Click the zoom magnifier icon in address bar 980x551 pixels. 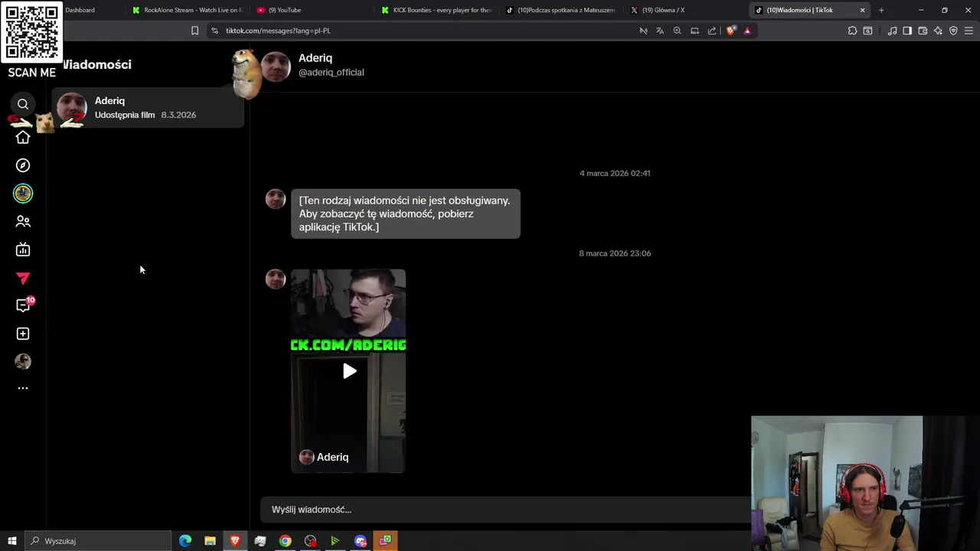pos(677,31)
